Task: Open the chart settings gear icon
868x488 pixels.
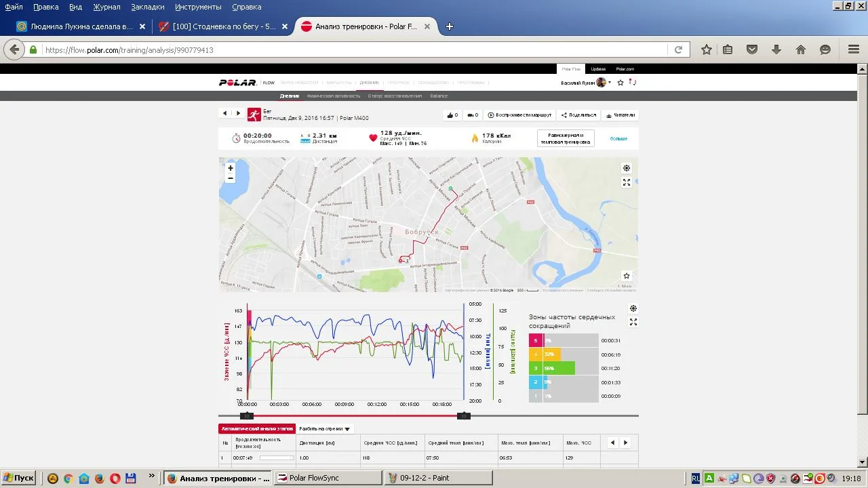Action: pos(633,308)
